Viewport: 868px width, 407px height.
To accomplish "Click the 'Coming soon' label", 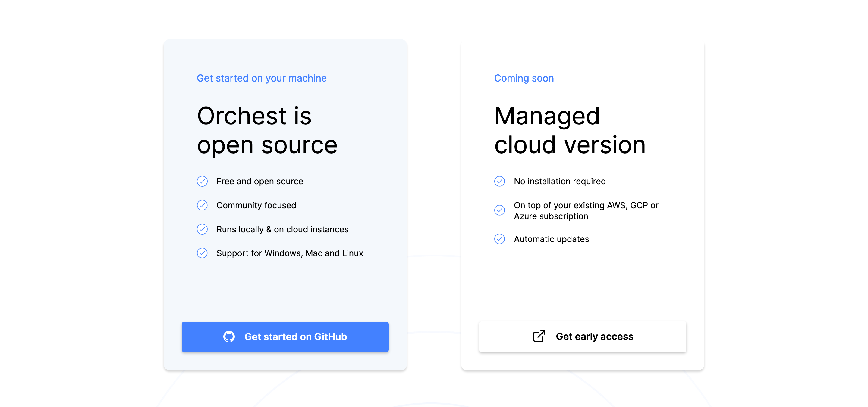I will (x=524, y=78).
